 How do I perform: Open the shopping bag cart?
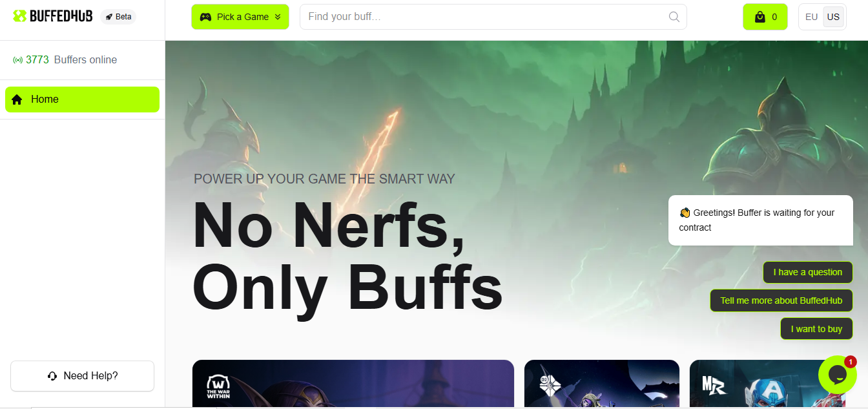point(765,17)
